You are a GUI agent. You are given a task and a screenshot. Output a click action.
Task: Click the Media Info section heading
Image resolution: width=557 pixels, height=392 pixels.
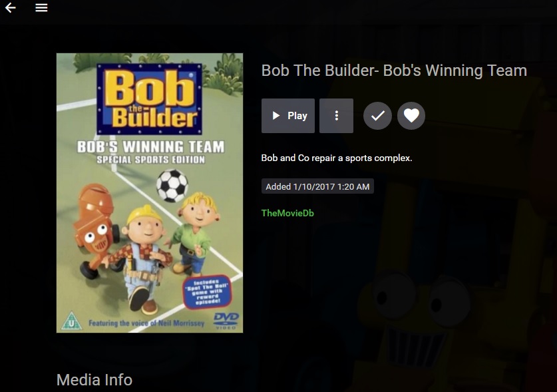[94, 379]
